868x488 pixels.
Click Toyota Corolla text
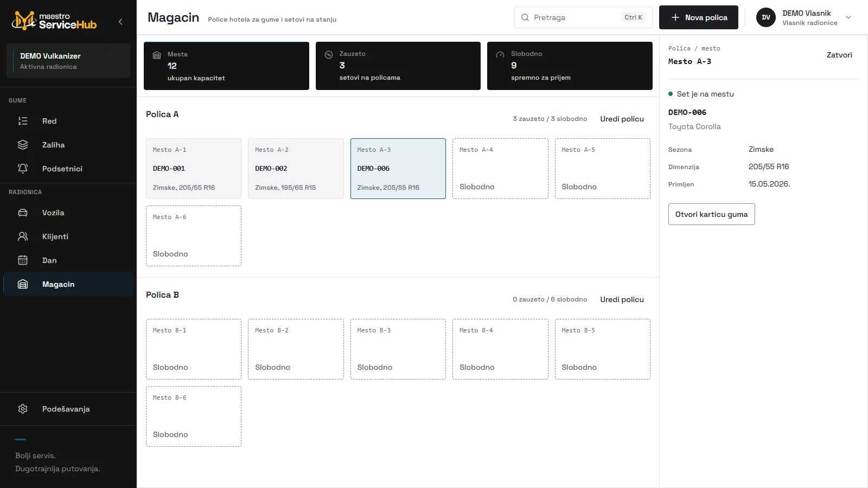(x=694, y=126)
